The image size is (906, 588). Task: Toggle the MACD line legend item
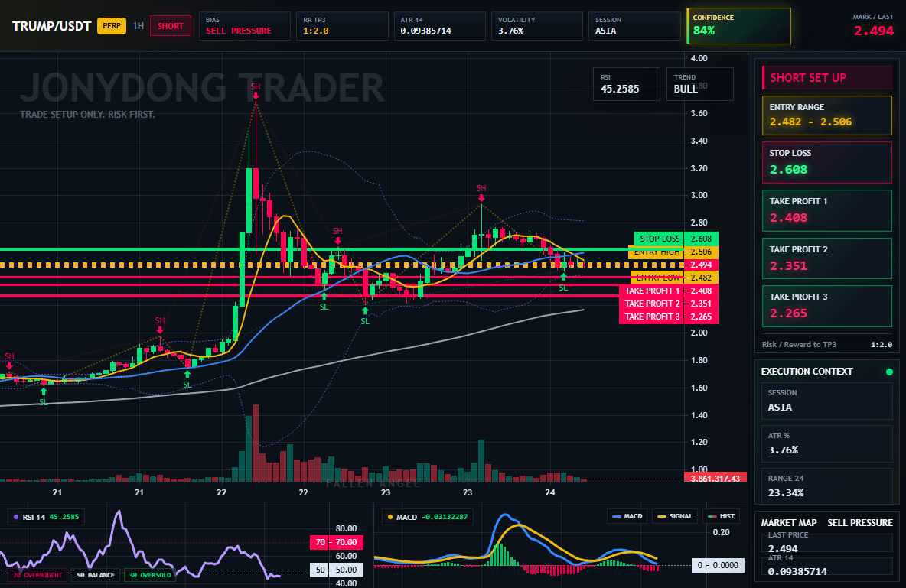pyautogui.click(x=627, y=516)
